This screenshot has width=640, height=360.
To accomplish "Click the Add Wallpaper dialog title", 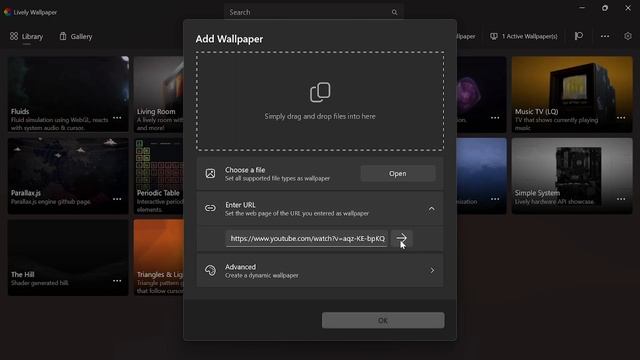I will pyautogui.click(x=229, y=39).
